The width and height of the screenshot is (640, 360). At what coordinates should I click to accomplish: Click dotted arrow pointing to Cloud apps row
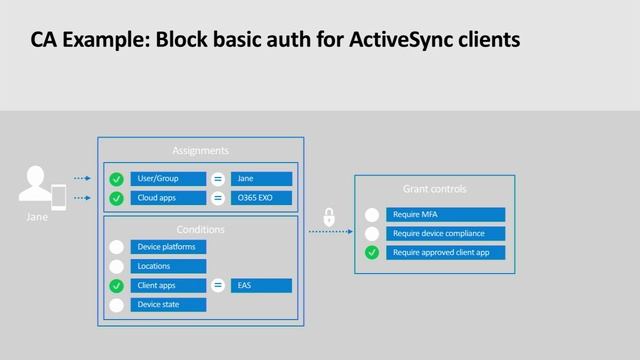coord(82,198)
